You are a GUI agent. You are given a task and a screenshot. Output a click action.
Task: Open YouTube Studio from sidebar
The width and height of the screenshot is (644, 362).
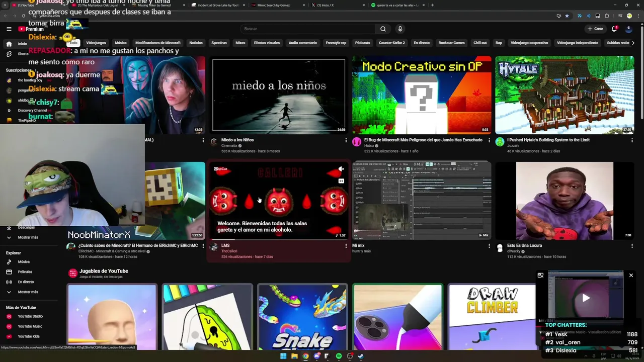pos(30,316)
